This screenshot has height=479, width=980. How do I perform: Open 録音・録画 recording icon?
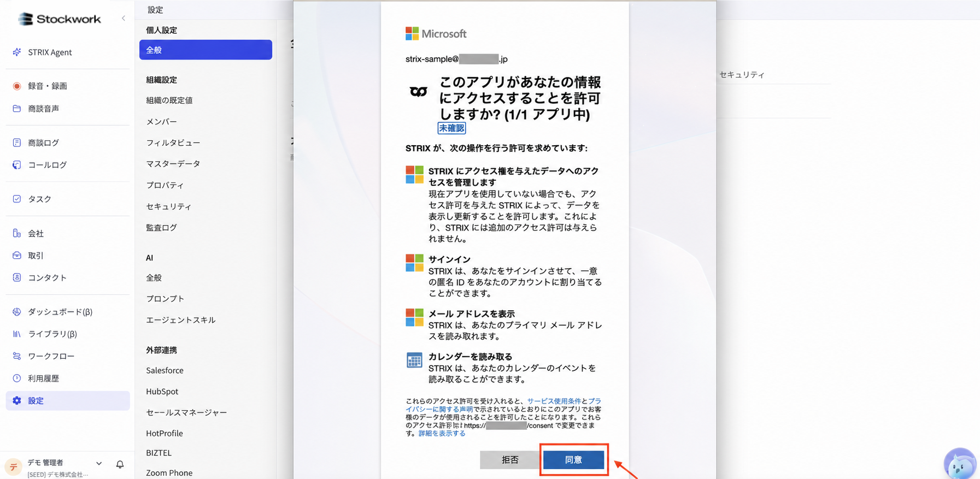[x=17, y=86]
